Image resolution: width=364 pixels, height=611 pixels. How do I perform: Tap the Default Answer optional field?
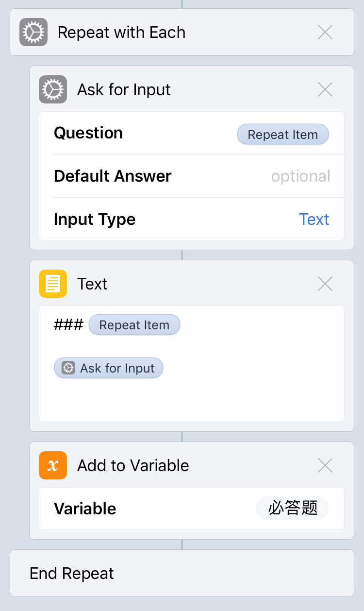(300, 176)
